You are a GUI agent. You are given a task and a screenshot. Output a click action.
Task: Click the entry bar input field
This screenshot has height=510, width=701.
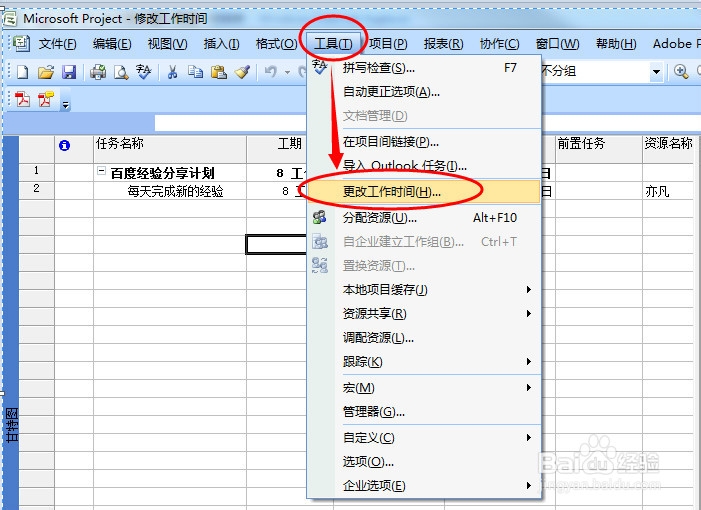point(230,123)
